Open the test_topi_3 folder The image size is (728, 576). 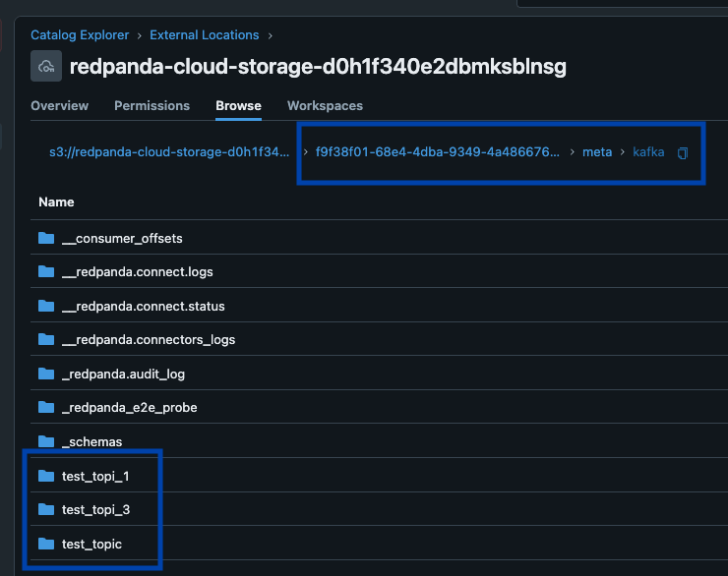point(95,509)
